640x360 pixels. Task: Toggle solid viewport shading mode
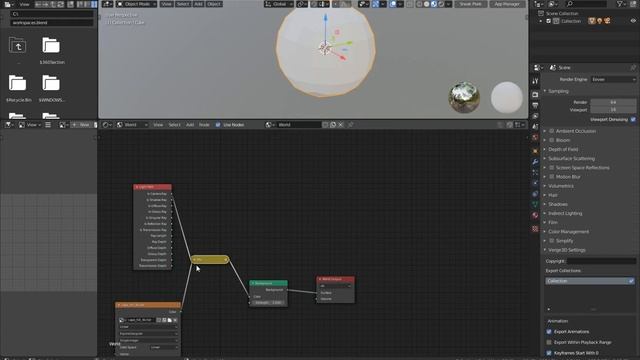pos(427,4)
